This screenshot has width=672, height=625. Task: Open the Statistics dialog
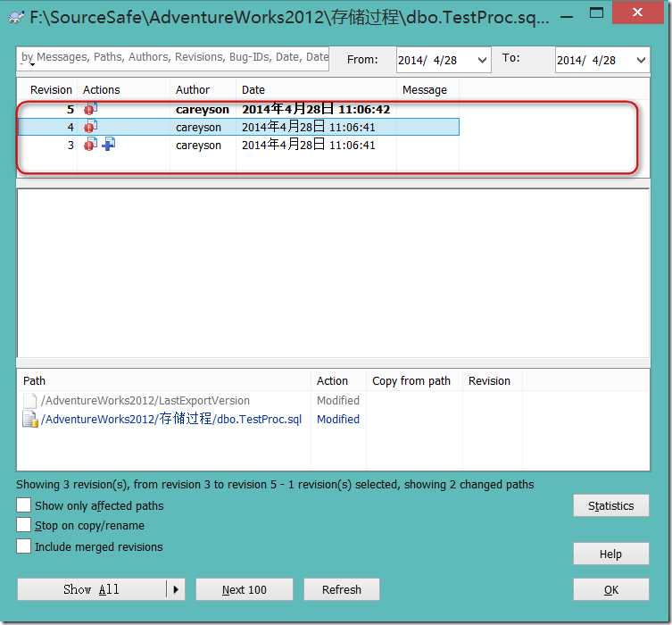611,506
